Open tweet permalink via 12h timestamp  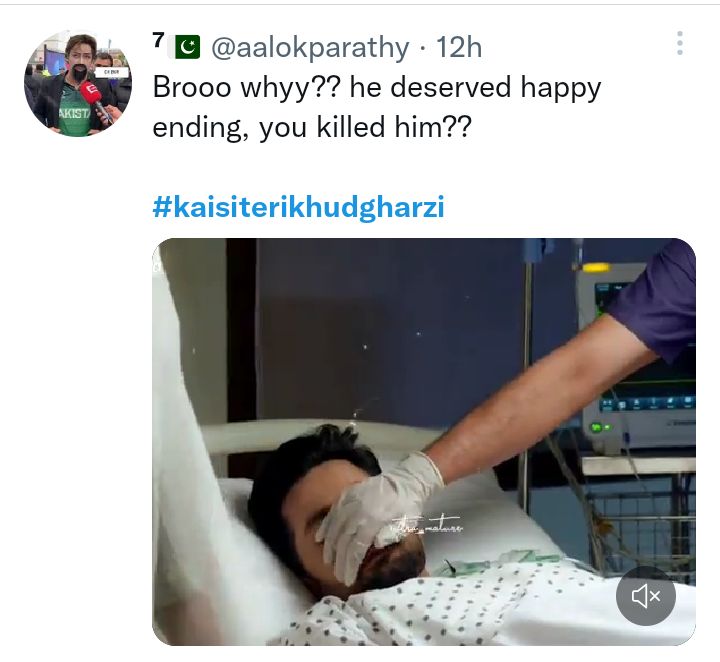point(459,47)
